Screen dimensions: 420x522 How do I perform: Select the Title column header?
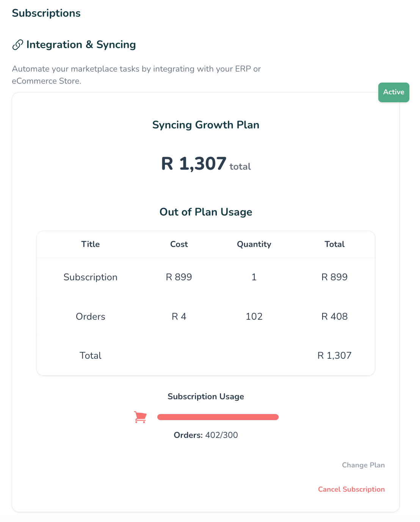[x=91, y=244]
